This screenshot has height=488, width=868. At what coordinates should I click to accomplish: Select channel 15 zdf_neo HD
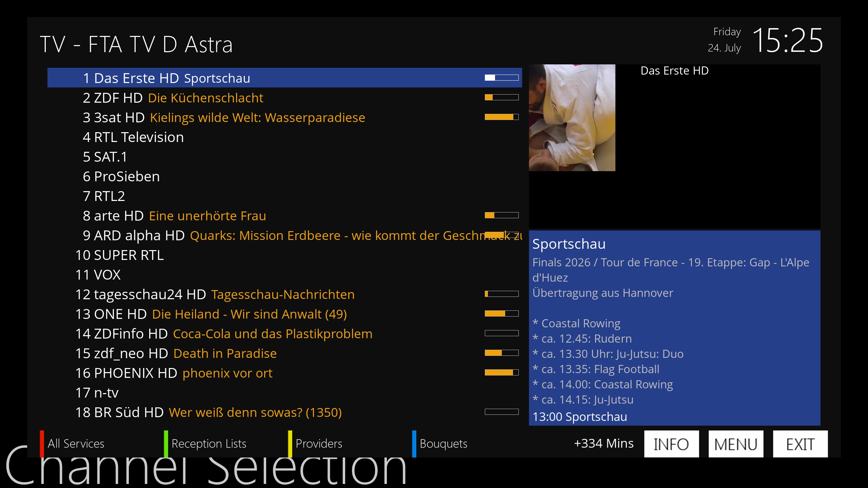coord(284,353)
